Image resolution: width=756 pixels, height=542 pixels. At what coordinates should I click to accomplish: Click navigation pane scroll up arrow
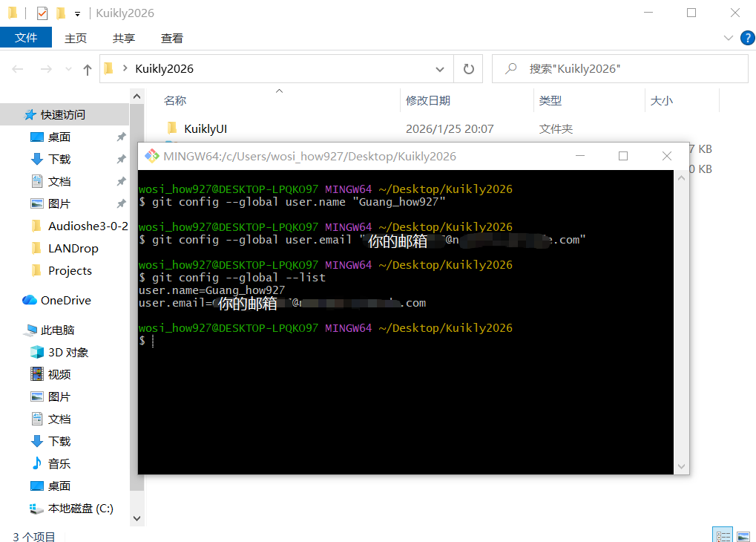(x=137, y=97)
